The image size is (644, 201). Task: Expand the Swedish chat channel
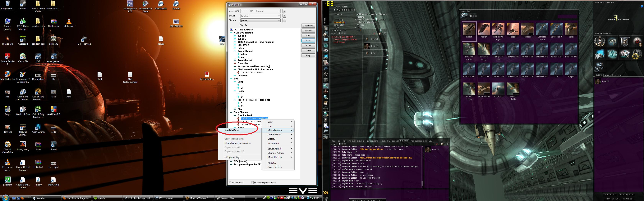tap(235, 60)
